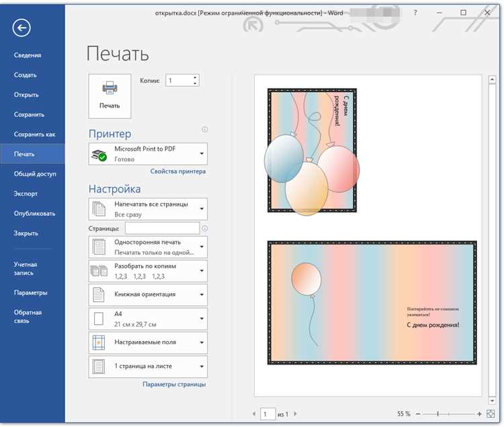Click the printer icon Печать button
Screen dimensions: 504x427
(110, 96)
